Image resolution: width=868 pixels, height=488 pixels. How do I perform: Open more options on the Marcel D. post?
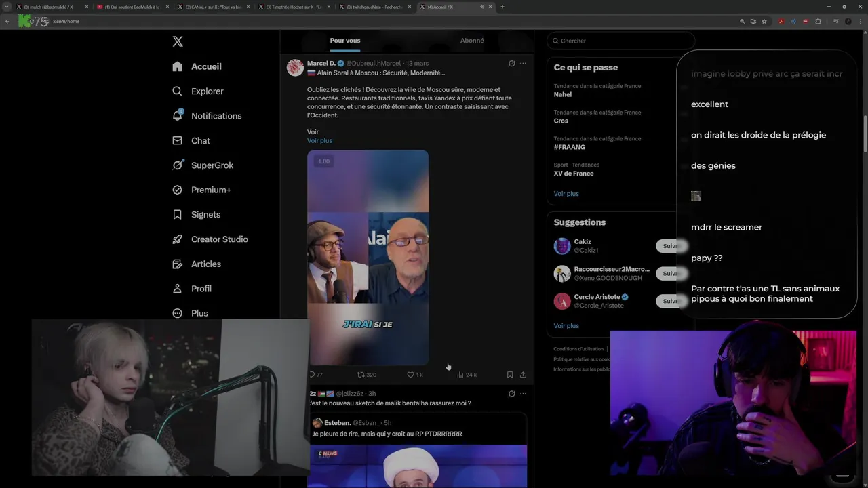tap(523, 63)
